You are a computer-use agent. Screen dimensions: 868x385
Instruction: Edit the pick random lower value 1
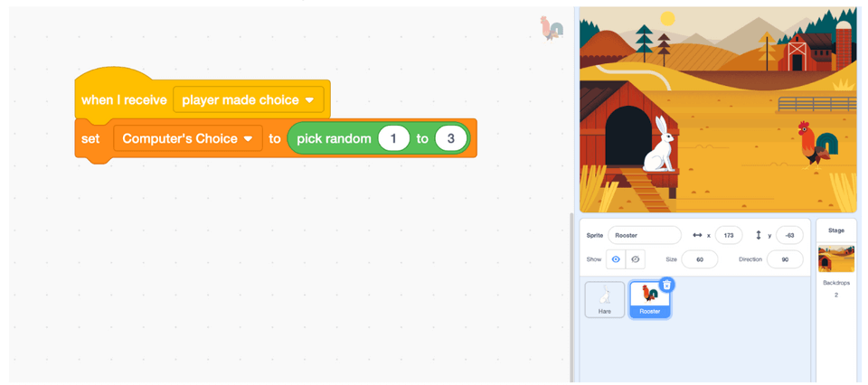click(x=393, y=138)
